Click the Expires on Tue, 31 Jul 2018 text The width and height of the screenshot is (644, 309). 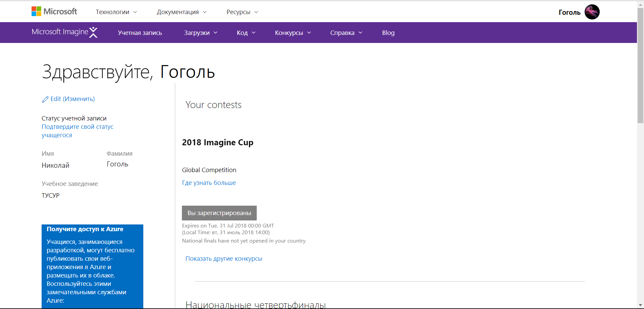pyautogui.click(x=228, y=226)
